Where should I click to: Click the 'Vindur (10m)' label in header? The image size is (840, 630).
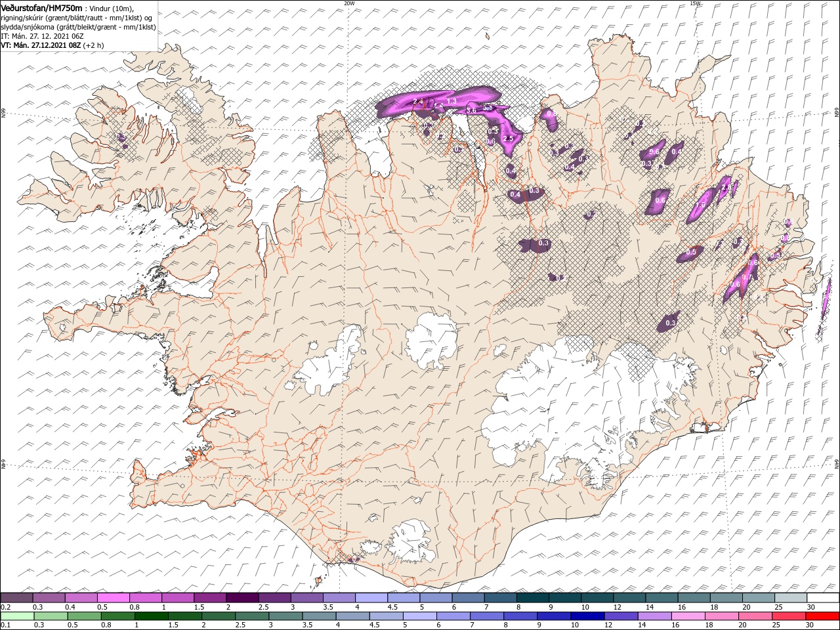click(x=112, y=8)
